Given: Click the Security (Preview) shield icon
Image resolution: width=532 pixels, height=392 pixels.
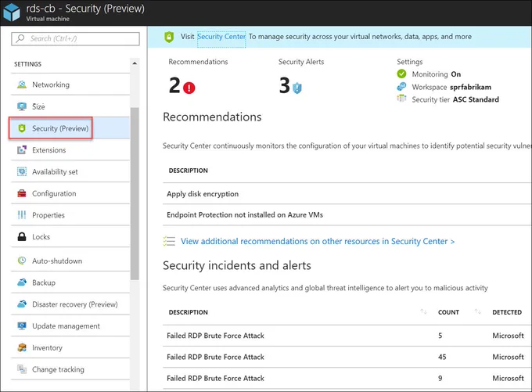Looking at the screenshot, I should 22,128.
